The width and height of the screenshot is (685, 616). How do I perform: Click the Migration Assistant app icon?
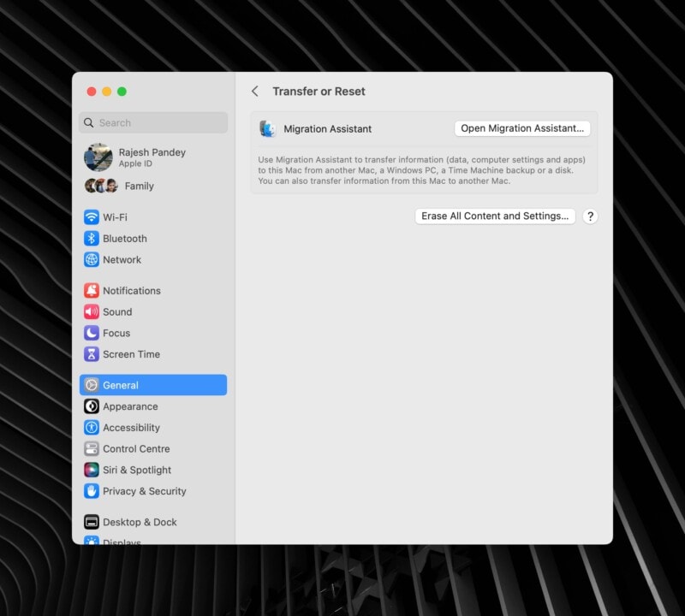pyautogui.click(x=268, y=128)
